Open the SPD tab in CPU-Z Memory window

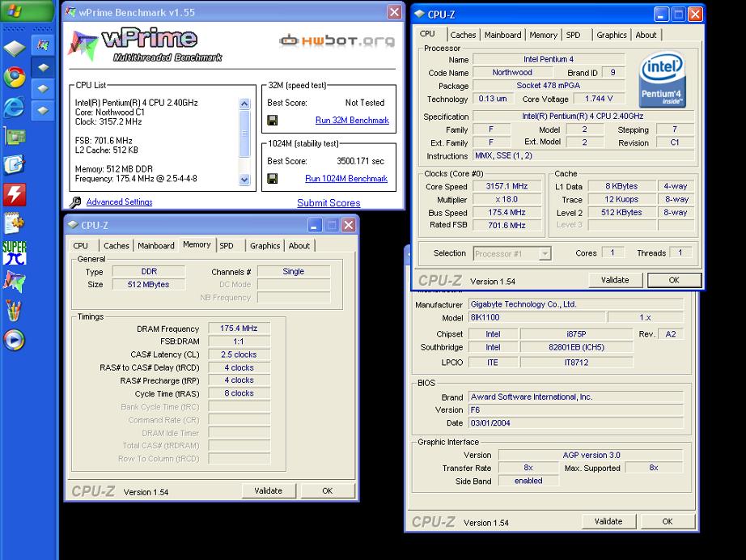(x=227, y=245)
